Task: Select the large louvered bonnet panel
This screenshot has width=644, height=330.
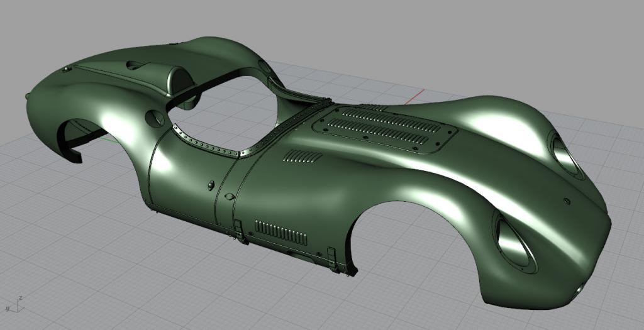Action: tap(385, 128)
